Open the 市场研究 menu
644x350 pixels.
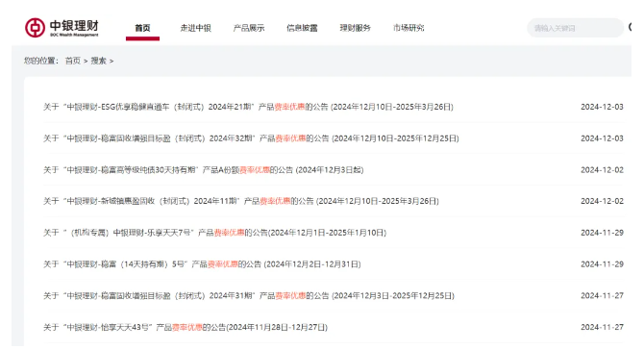[409, 28]
